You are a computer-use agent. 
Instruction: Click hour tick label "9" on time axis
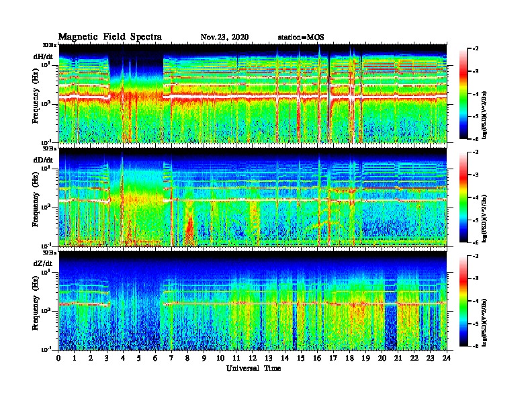tap(204, 358)
